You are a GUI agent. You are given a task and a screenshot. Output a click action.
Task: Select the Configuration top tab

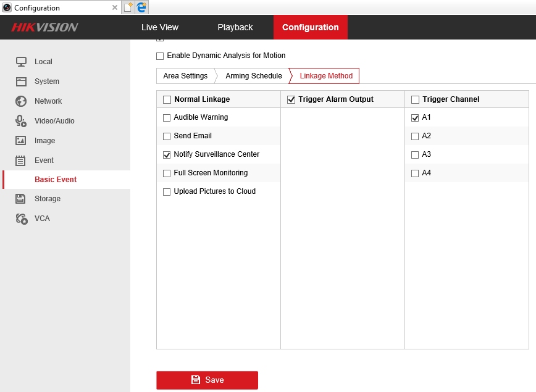[x=311, y=27]
